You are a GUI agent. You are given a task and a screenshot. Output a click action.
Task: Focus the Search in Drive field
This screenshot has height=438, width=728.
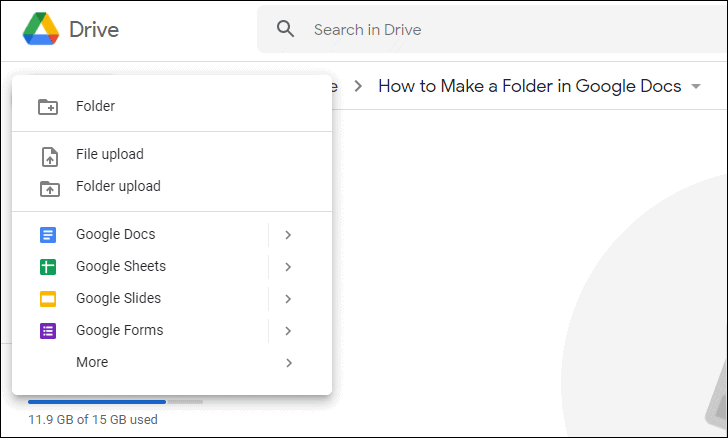[x=492, y=29]
